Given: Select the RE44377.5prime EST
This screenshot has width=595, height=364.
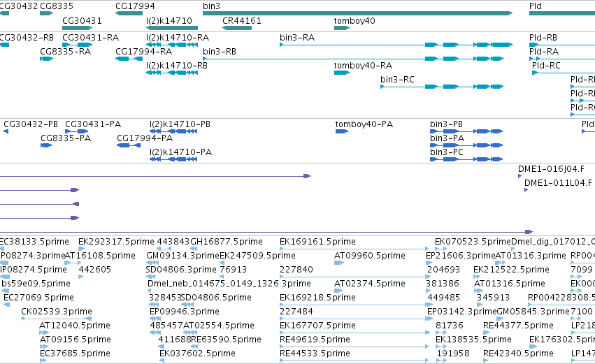Looking at the screenshot, I should 487,333.
